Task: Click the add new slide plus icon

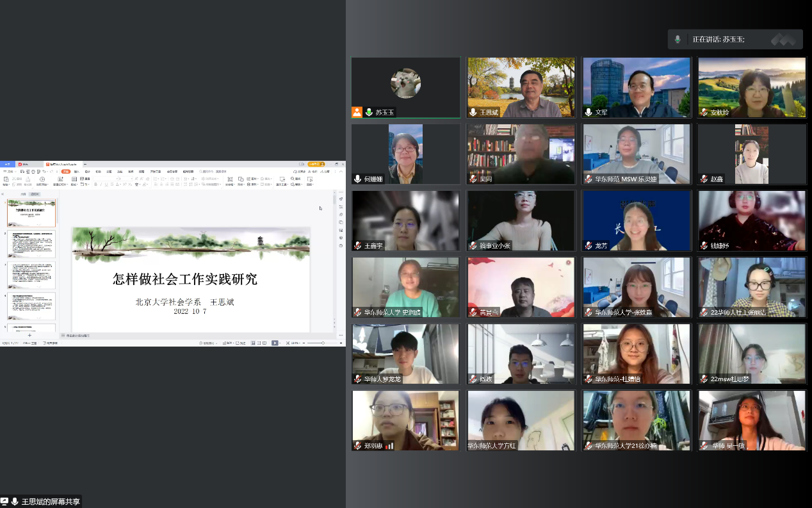Action: pos(29,336)
